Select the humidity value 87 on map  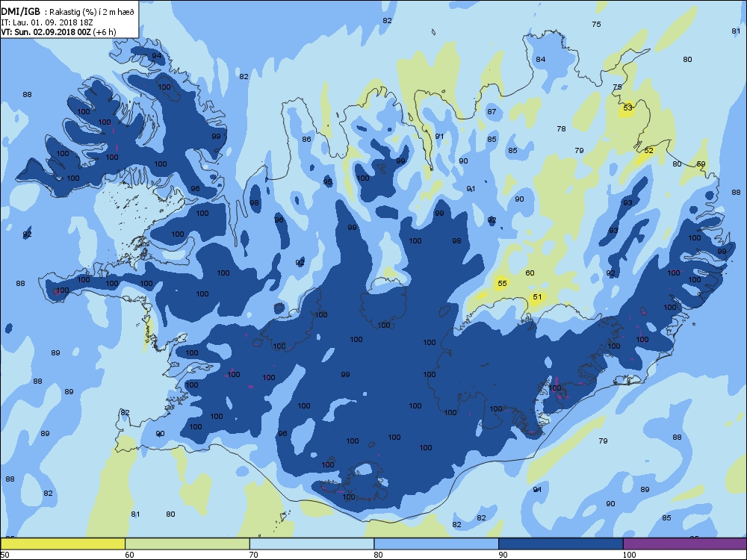pyautogui.click(x=492, y=112)
